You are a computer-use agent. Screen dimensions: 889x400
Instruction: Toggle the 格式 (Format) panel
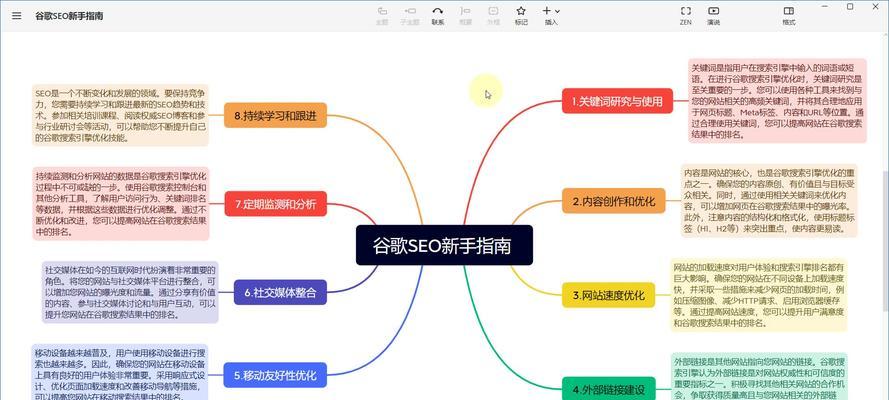789,15
